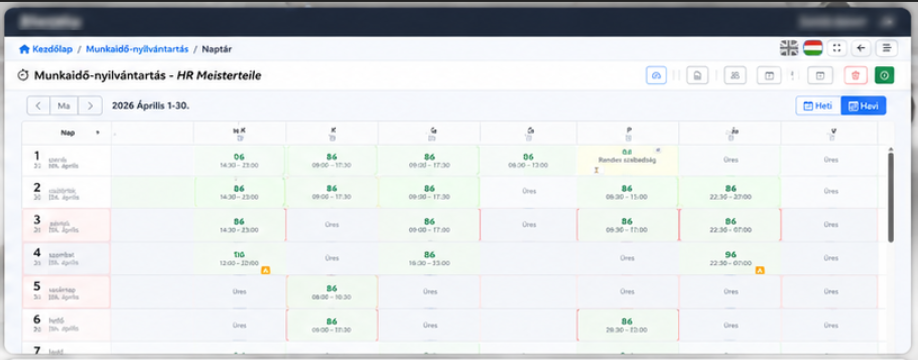The image size is (918, 360).
Task: Jump to today with Ma button
Action: pyautogui.click(x=64, y=106)
